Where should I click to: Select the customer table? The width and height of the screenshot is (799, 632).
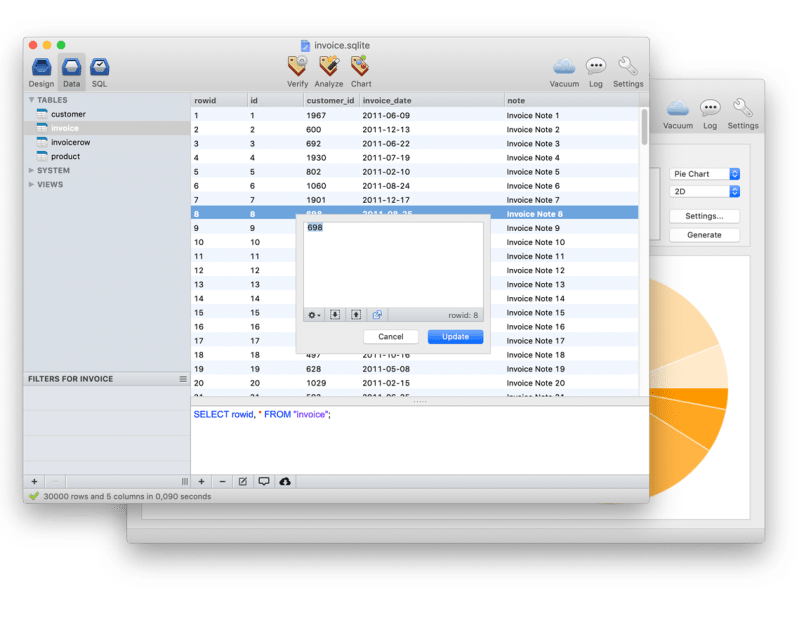pyautogui.click(x=107, y=114)
